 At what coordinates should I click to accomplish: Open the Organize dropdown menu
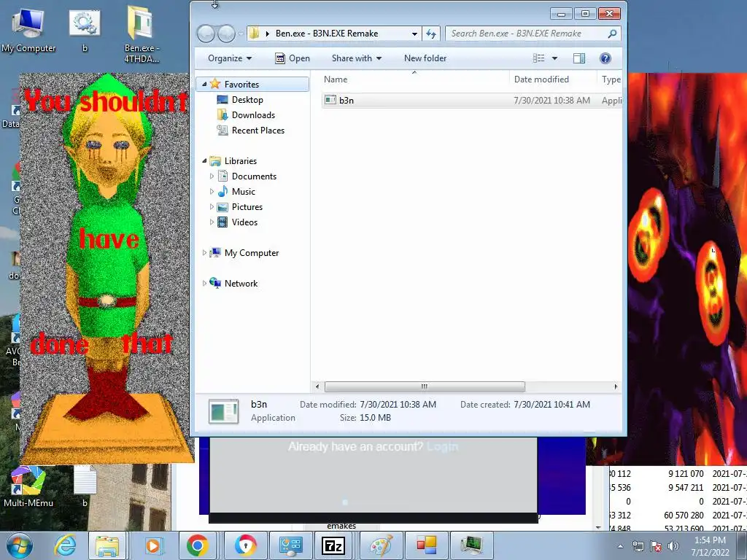pos(230,58)
